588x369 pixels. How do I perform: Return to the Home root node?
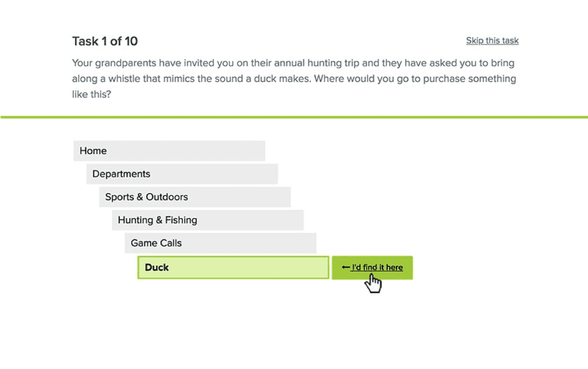coord(169,151)
